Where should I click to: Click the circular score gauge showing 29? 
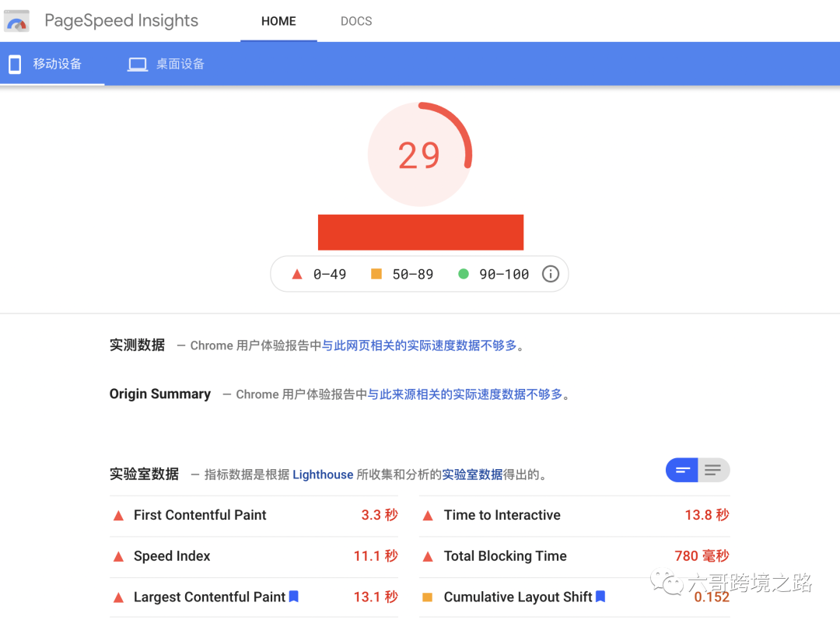click(421, 154)
